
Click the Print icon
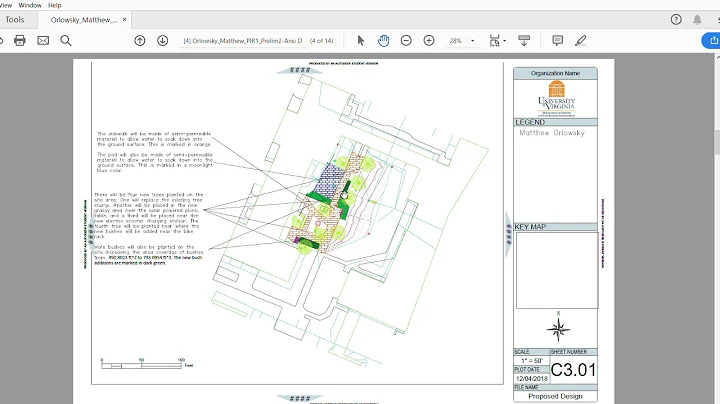coord(20,40)
